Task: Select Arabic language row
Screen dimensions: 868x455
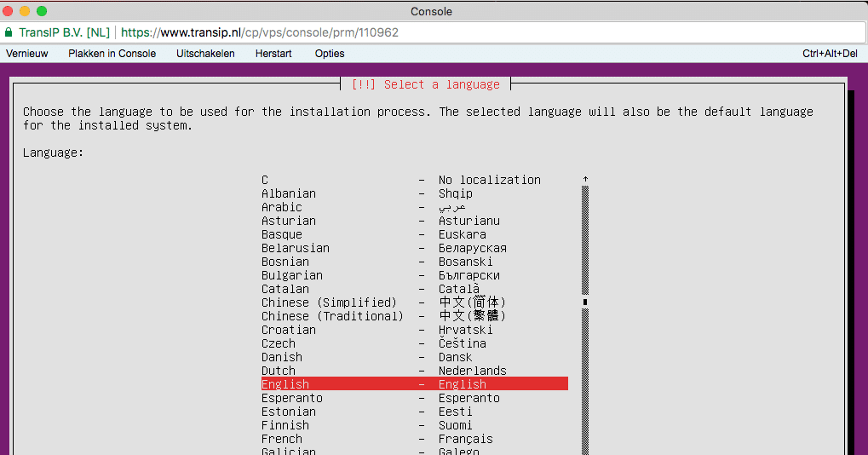Action: pyautogui.click(x=415, y=207)
